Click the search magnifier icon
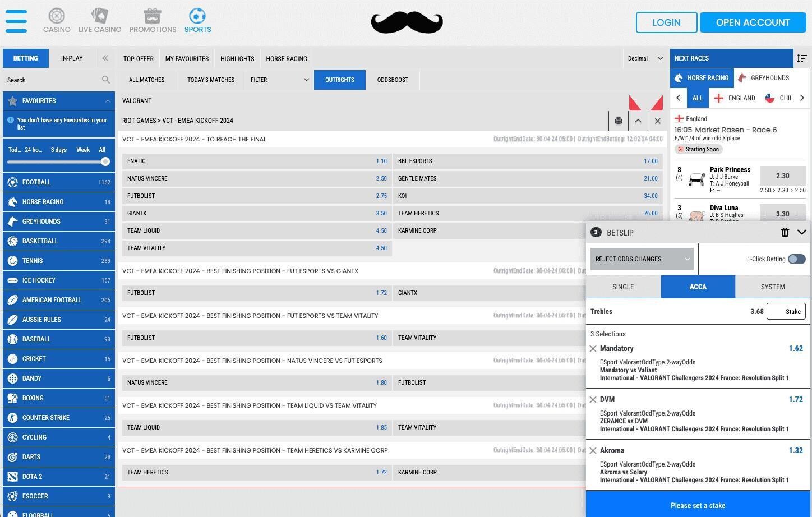This screenshot has width=812, height=517. point(105,80)
